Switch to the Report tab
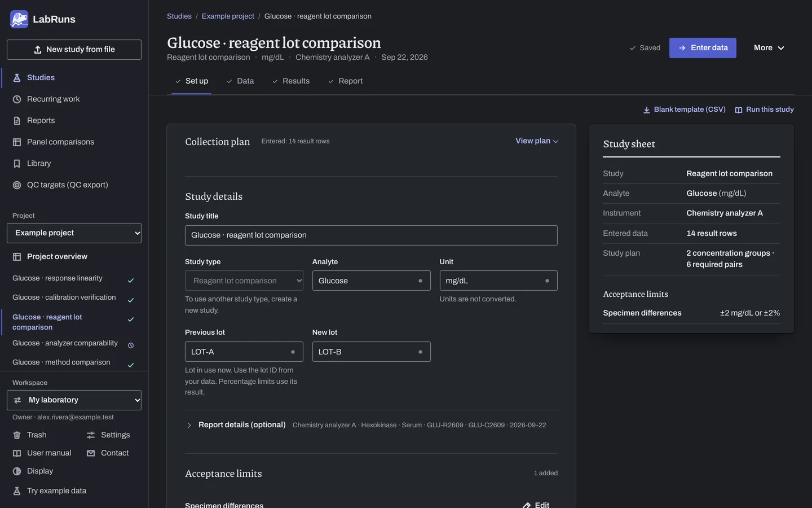The image size is (812, 508). (x=345, y=81)
